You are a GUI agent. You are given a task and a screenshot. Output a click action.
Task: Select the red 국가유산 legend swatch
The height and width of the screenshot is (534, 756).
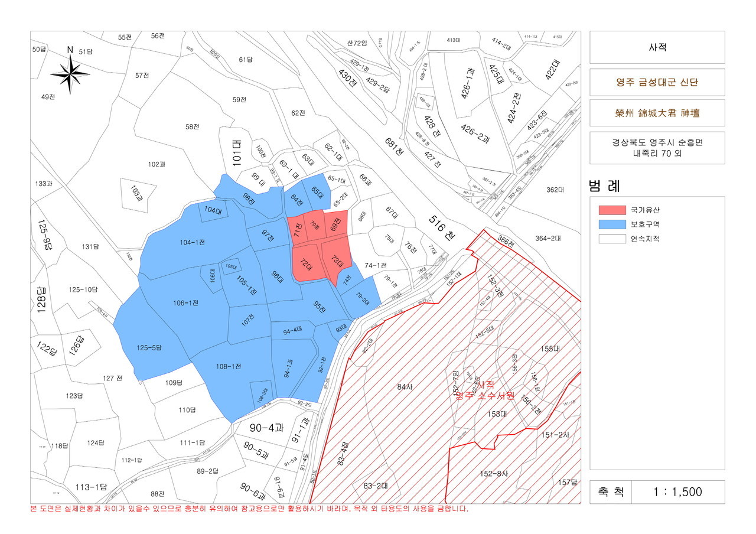611,210
